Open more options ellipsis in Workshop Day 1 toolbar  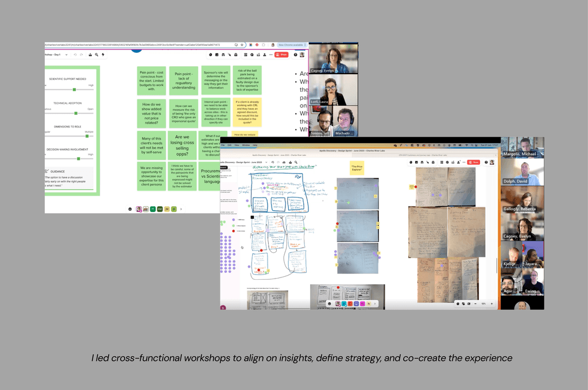pyautogui.click(x=271, y=55)
